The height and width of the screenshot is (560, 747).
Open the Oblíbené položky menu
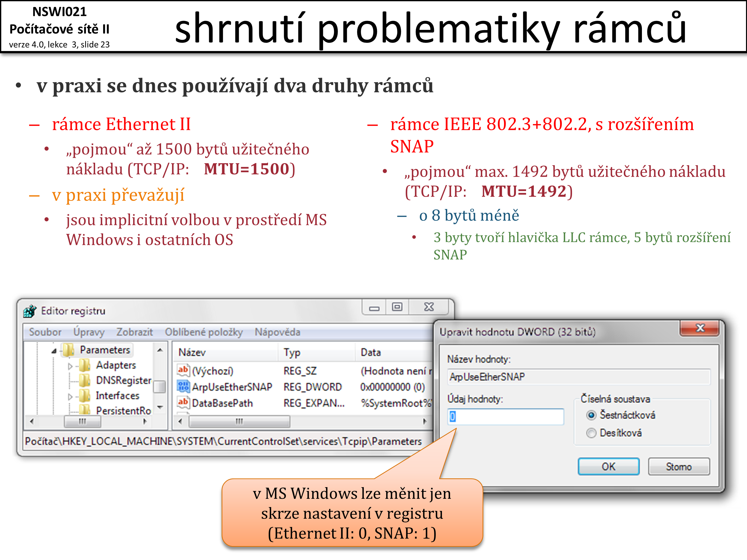point(204,332)
